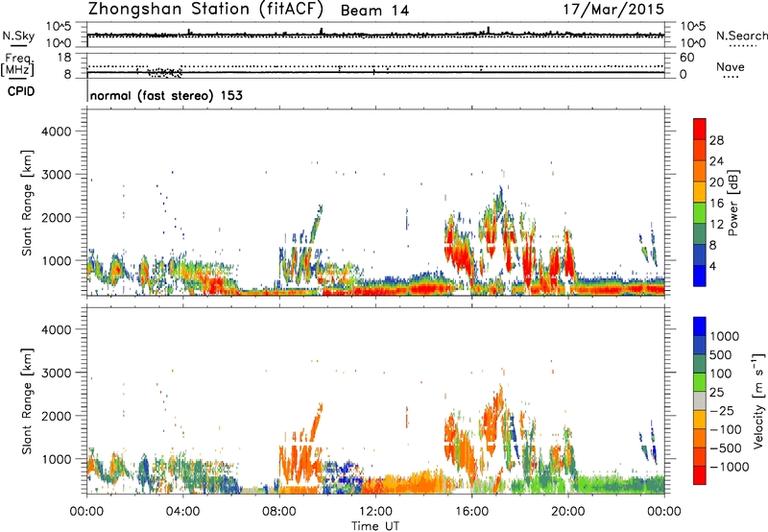Click the '08:00' time axis tick label

pos(279,512)
